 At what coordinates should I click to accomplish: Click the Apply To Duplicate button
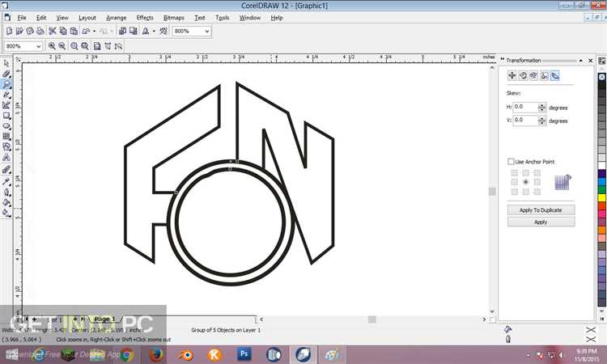click(x=541, y=210)
